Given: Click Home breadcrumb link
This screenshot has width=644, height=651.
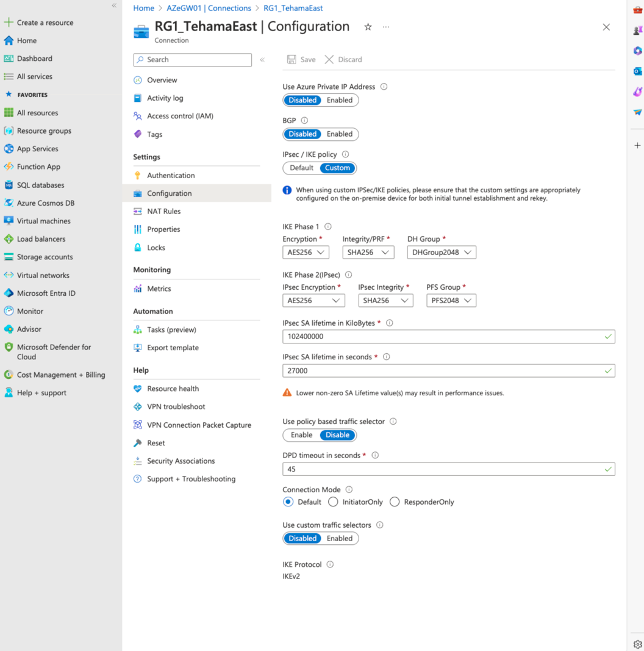Looking at the screenshot, I should coord(143,8).
